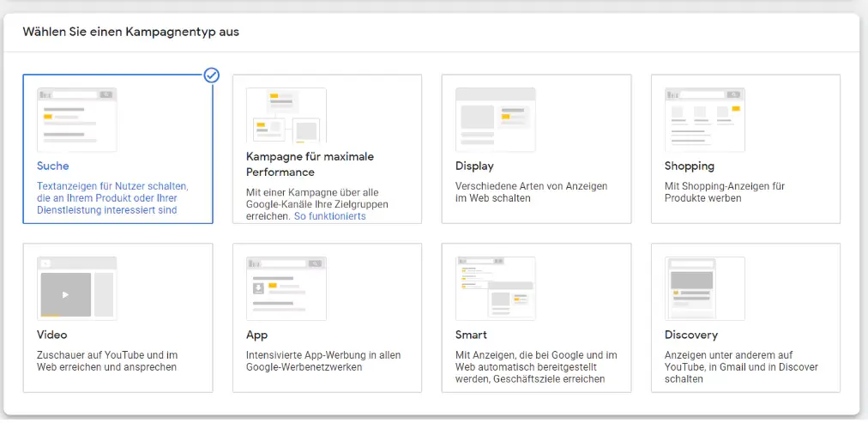Pick the Video campaign type title
Viewport: 868px width, 423px height.
(51, 335)
